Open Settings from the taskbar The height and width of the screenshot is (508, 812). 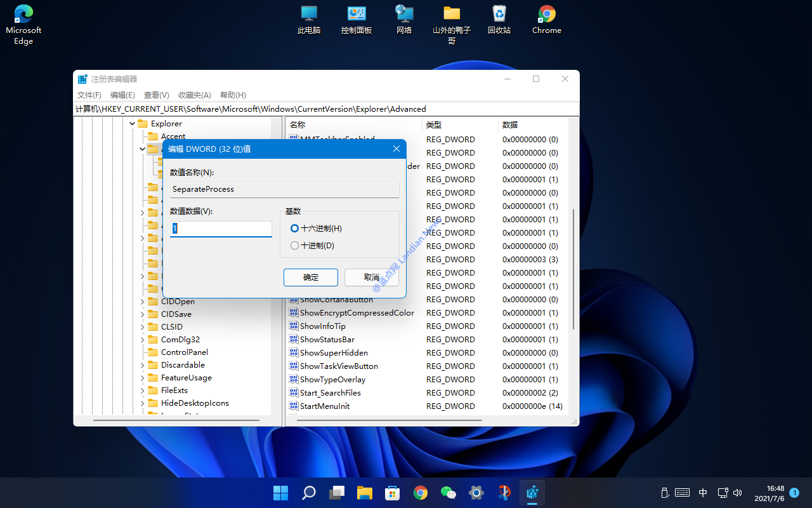(476, 492)
